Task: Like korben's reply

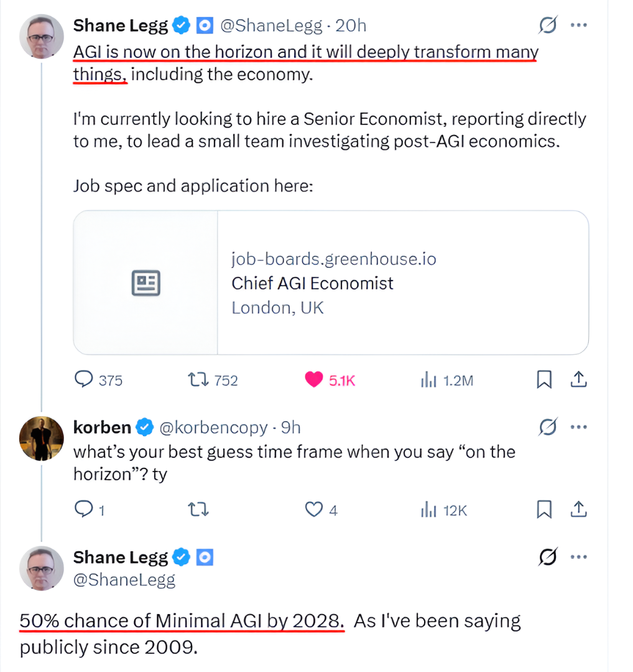Action: pos(314,510)
